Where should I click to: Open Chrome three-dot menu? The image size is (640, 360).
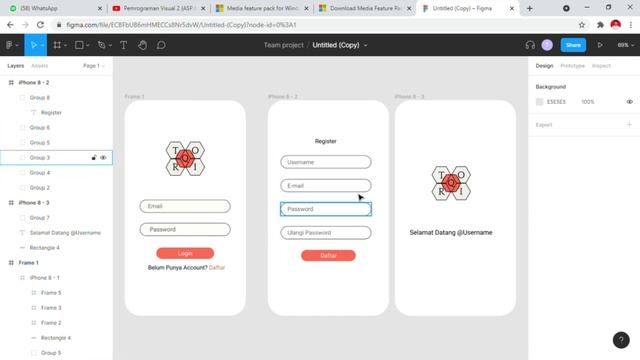coord(631,25)
